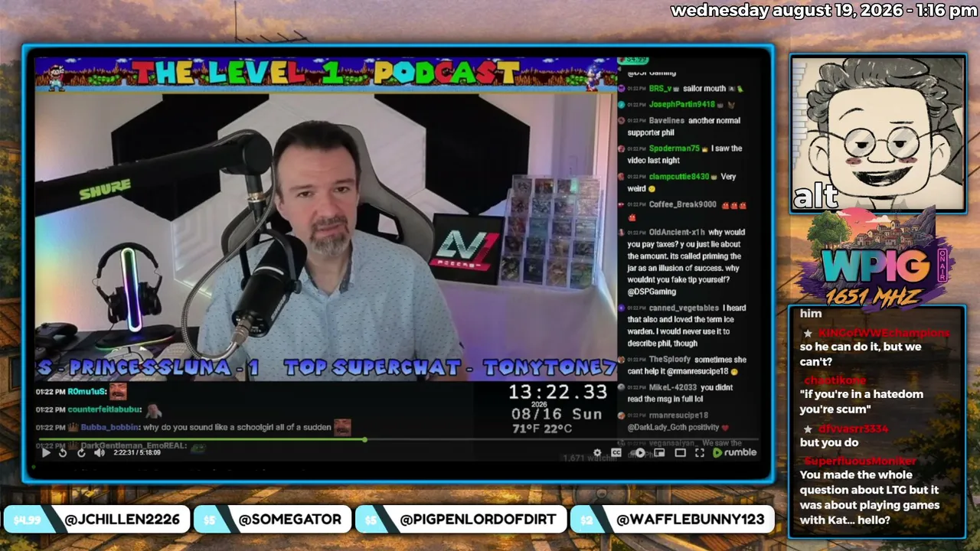Click canned_vegetables chat username
This screenshot has width=980, height=551.
(x=684, y=308)
